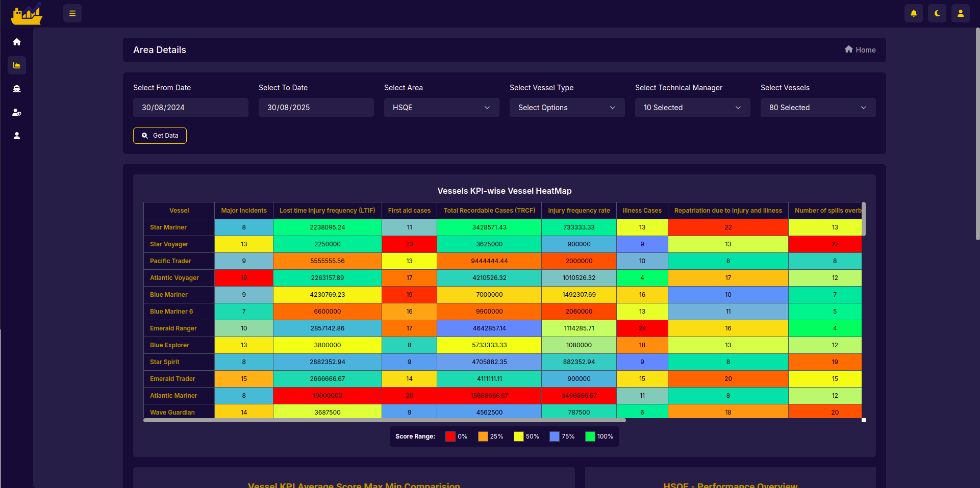
Task: Click the Select To Date field
Action: (316, 108)
